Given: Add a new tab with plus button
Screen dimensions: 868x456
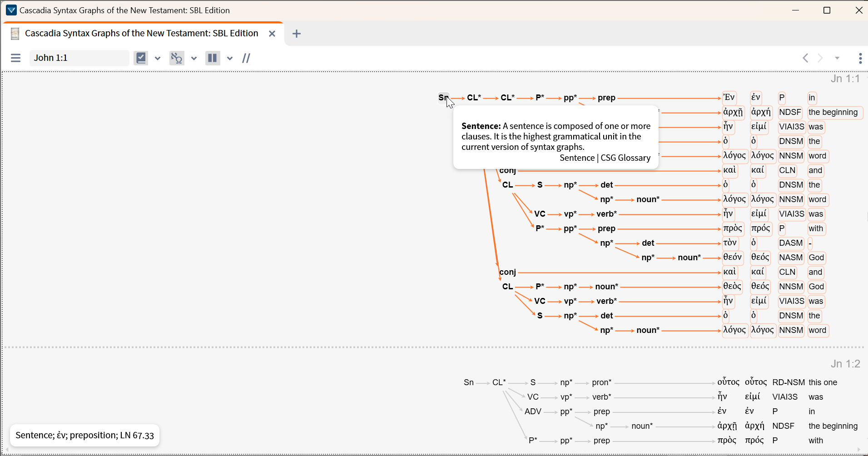Looking at the screenshot, I should 297,34.
